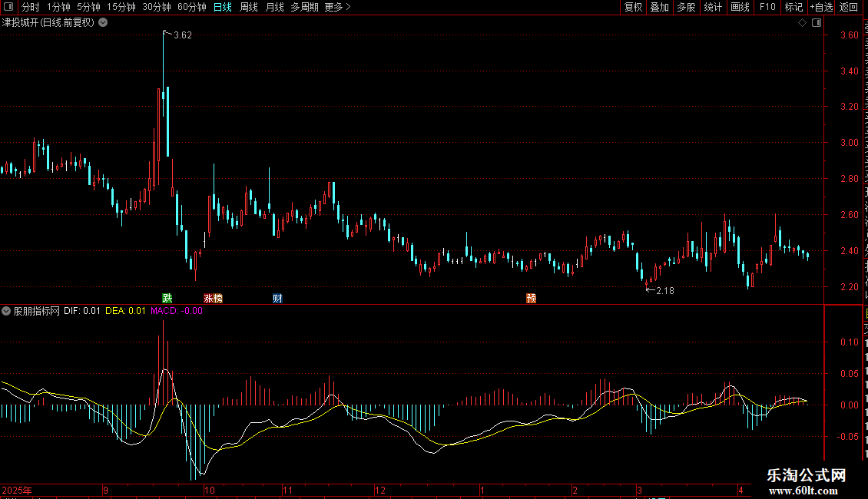
Task: Click the panel layout icon at top-left
Action: (8, 7)
